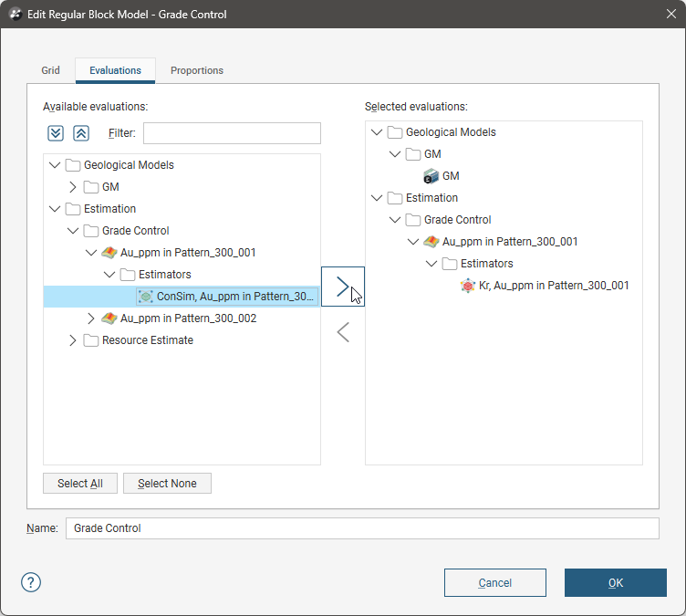Click the Name field containing Grade Control
Image resolution: width=686 pixels, height=616 pixels.
pyautogui.click(x=361, y=528)
